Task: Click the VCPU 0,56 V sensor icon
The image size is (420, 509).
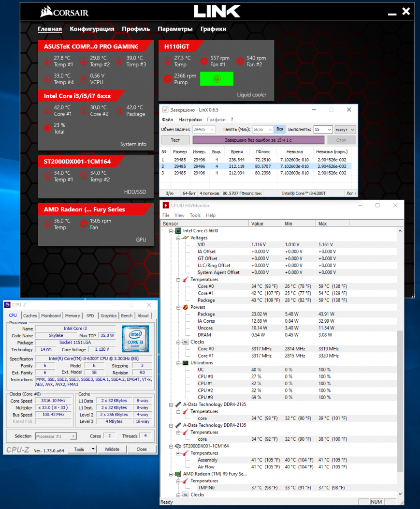Action: (84, 78)
